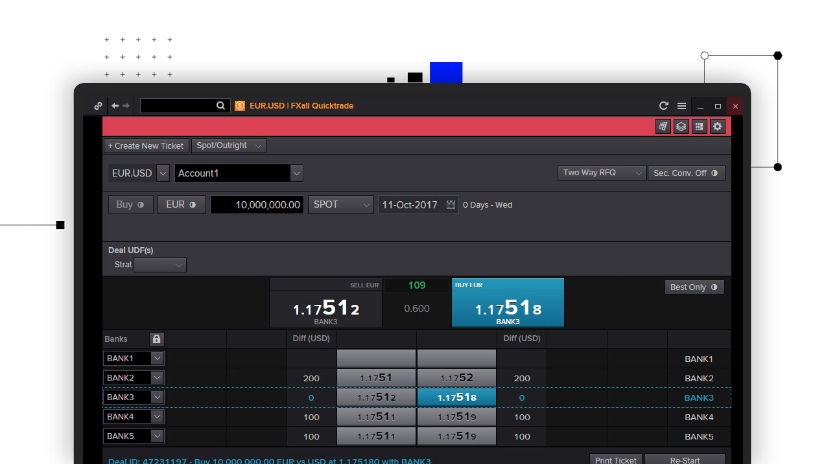Open the BANK1 selector dropdown
This screenshot has width=825, height=464.
(x=157, y=358)
